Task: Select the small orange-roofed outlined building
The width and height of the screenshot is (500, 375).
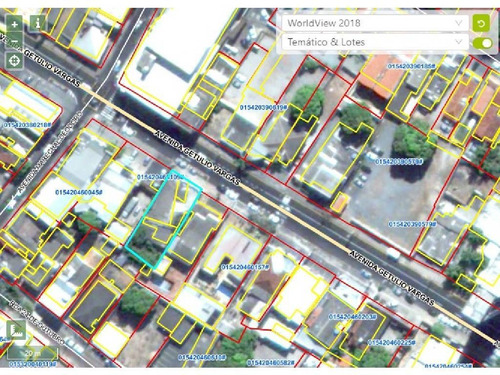Action: pyautogui.click(x=340, y=202)
